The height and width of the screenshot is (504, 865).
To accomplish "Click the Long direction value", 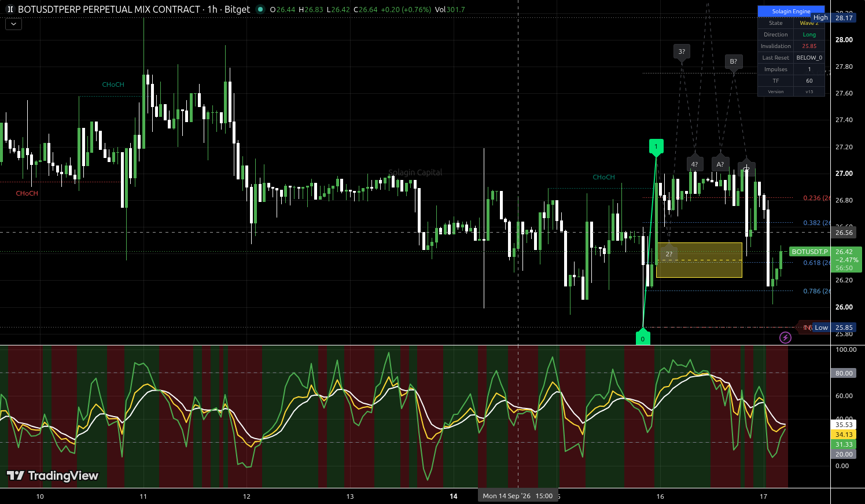I will 809,35.
